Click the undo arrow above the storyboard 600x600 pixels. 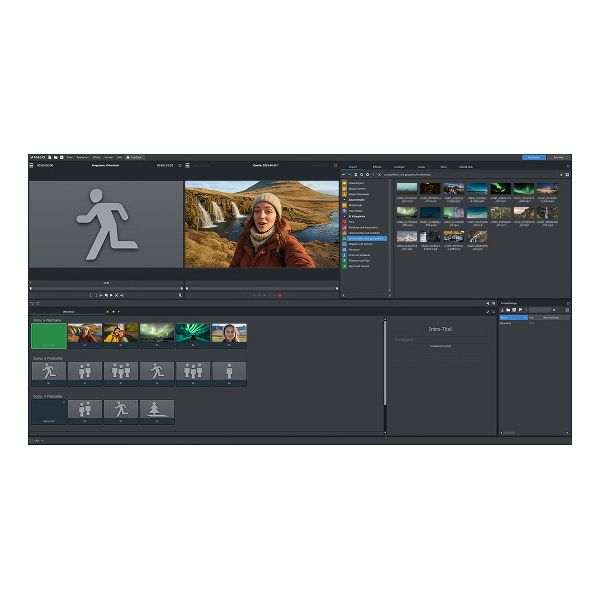click(x=32, y=303)
